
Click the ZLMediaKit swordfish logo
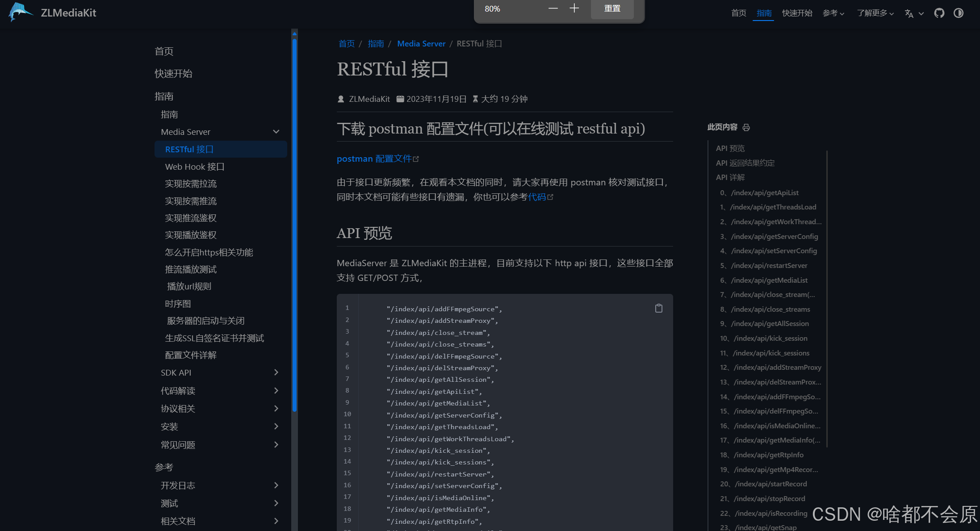21,12
